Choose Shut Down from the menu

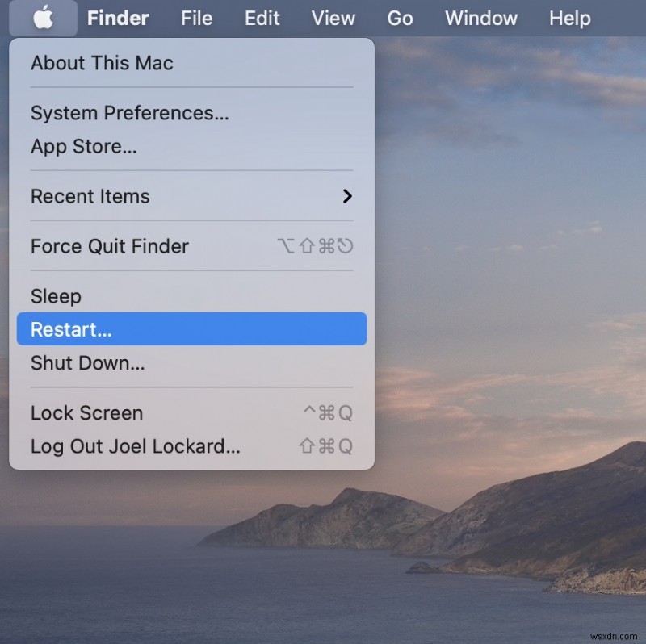click(87, 363)
